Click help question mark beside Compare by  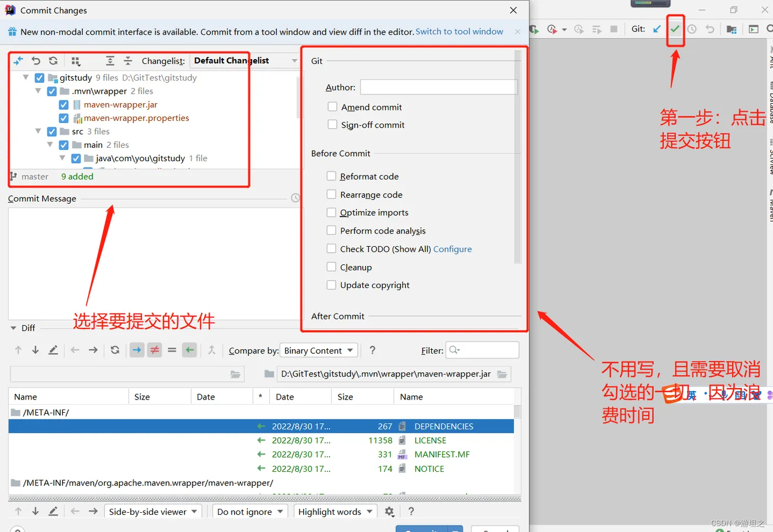click(x=373, y=350)
